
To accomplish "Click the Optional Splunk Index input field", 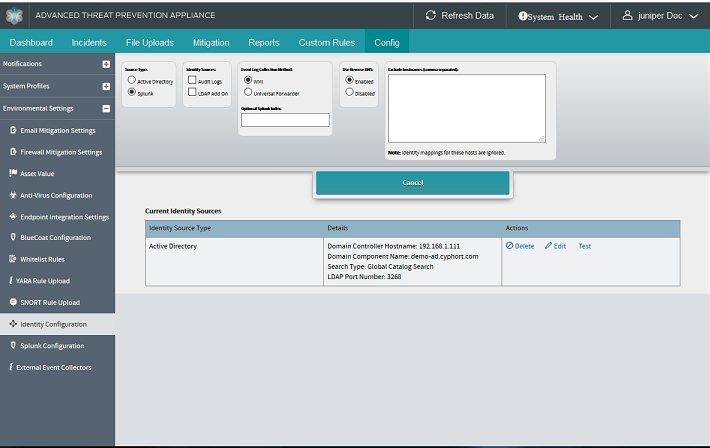I will pos(285,120).
